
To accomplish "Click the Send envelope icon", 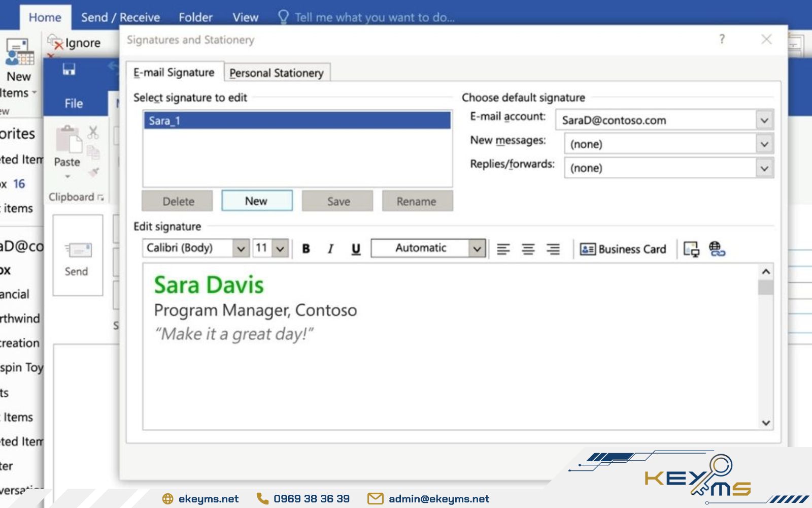I will 78,251.
